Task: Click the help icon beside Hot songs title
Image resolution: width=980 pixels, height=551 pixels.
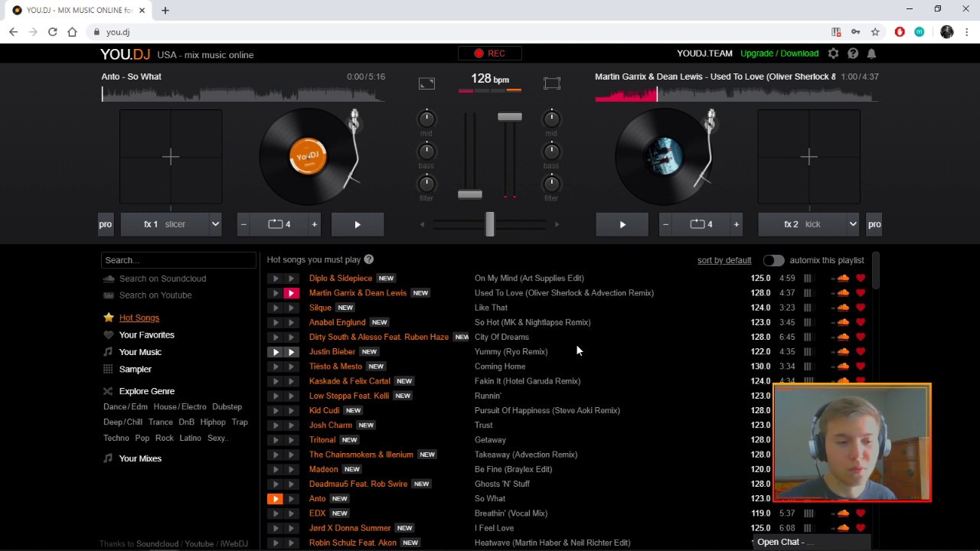Action: pos(369,259)
